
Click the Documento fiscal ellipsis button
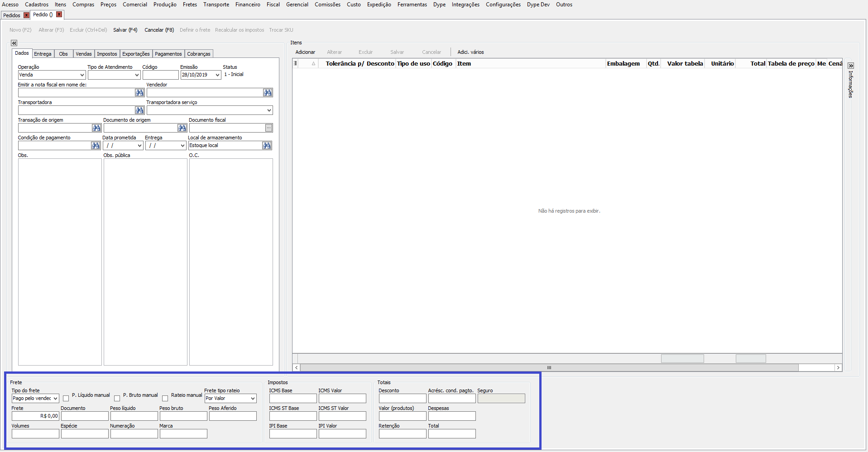269,128
